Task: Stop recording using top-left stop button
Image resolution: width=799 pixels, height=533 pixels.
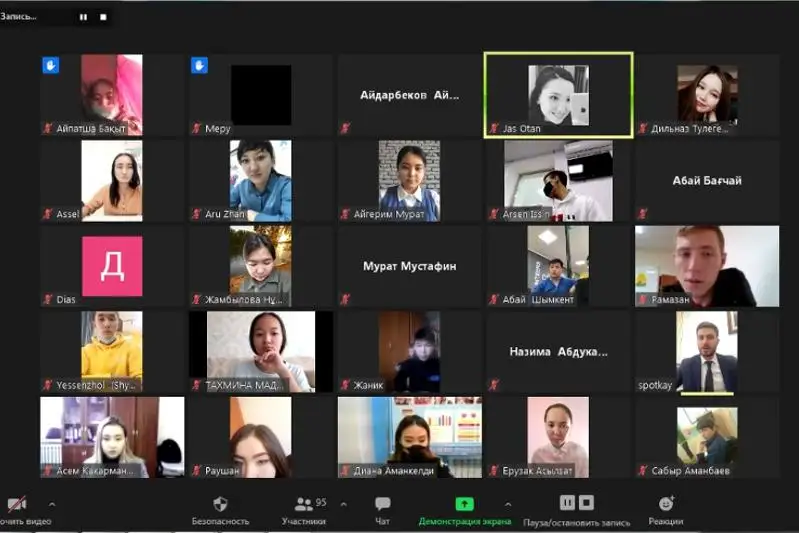Action: 103,17
